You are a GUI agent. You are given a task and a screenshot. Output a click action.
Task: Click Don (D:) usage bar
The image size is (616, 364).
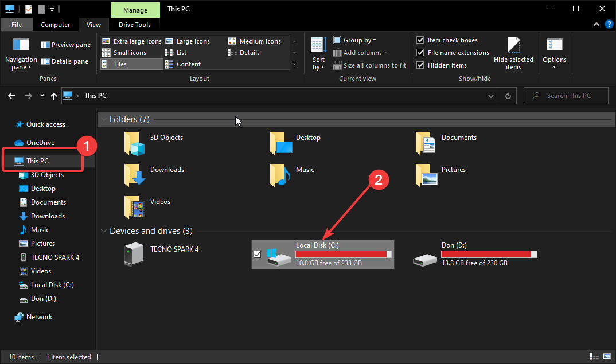[489, 254]
